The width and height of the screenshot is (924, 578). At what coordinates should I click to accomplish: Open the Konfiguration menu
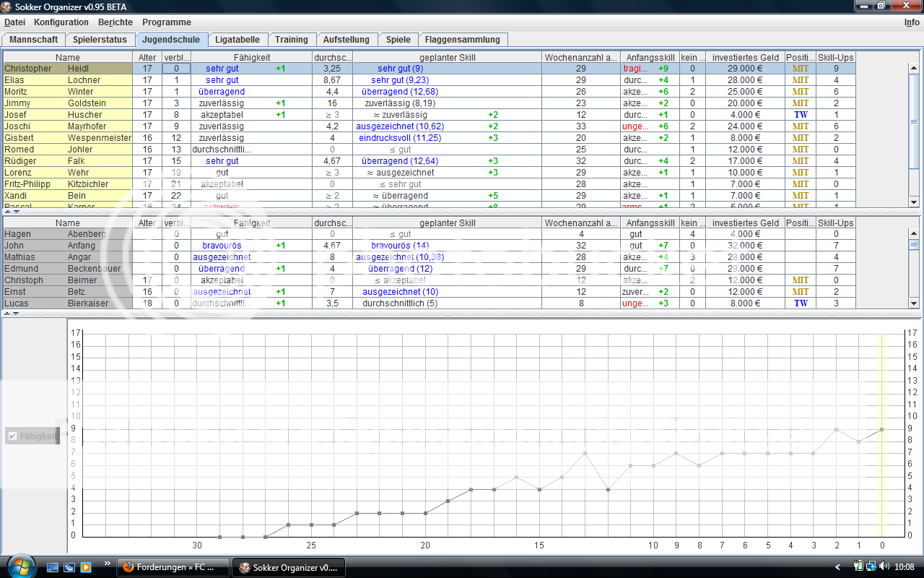[61, 22]
